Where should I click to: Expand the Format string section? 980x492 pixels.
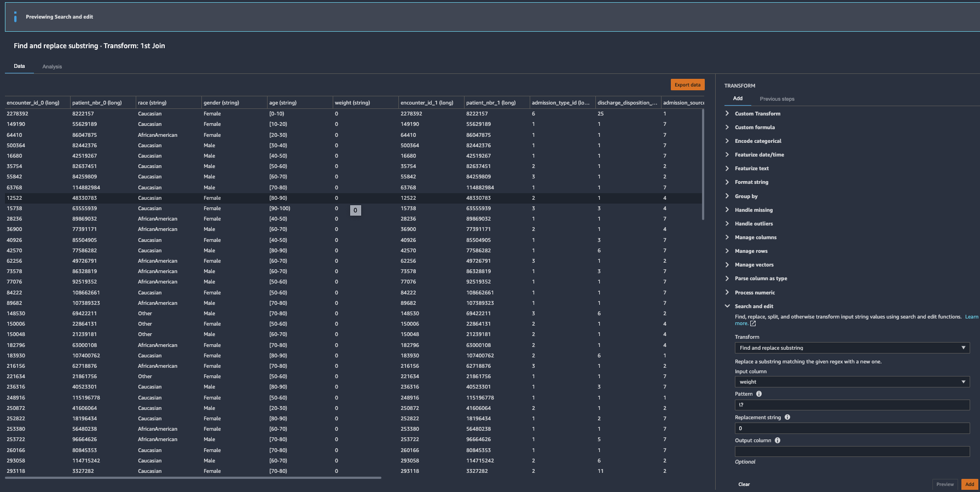(x=751, y=182)
